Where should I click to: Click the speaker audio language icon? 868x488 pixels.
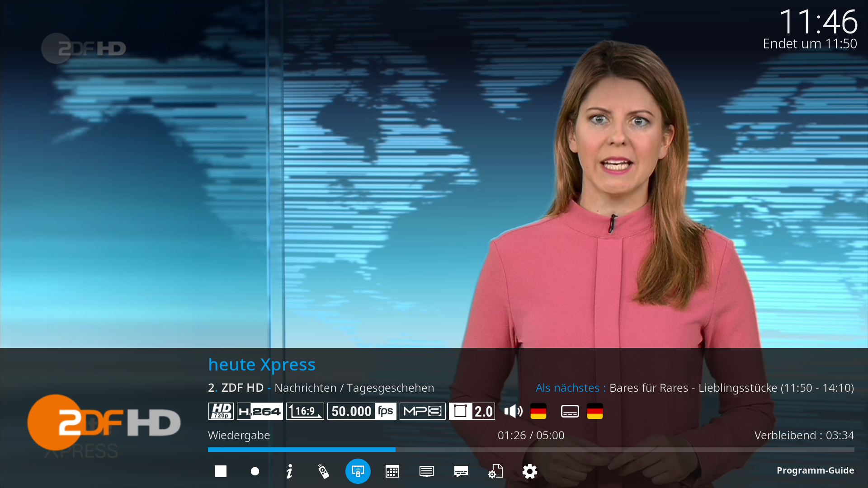514,411
